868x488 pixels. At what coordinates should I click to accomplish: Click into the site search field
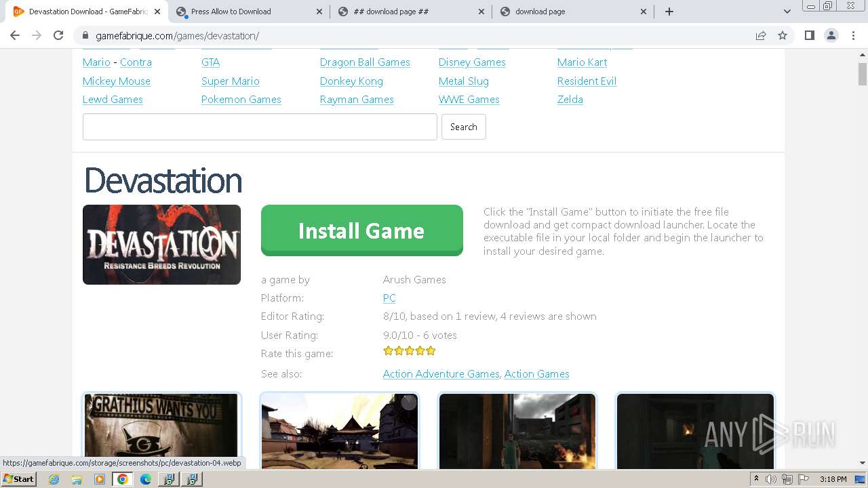click(260, 127)
